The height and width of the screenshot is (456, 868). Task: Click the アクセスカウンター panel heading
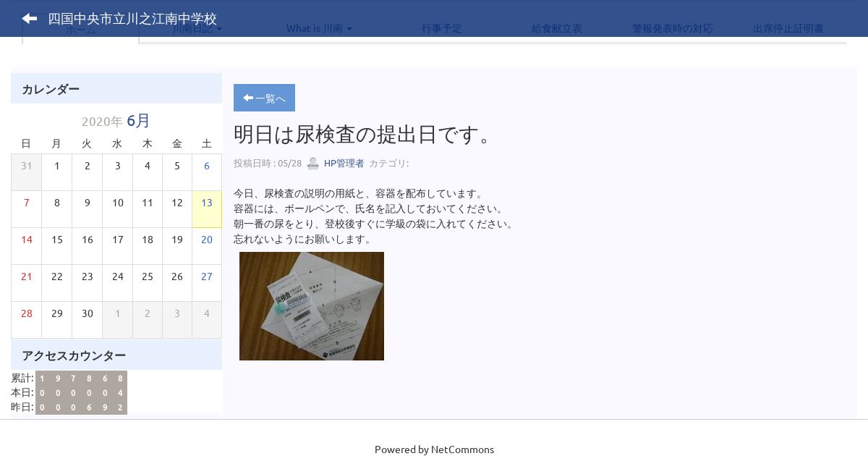pos(116,355)
